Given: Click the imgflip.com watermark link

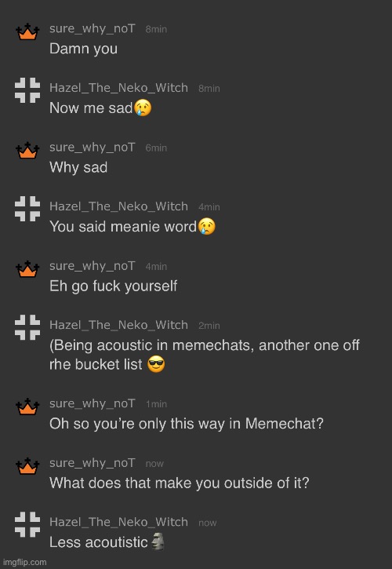Looking at the screenshot, I should pos(25,562).
